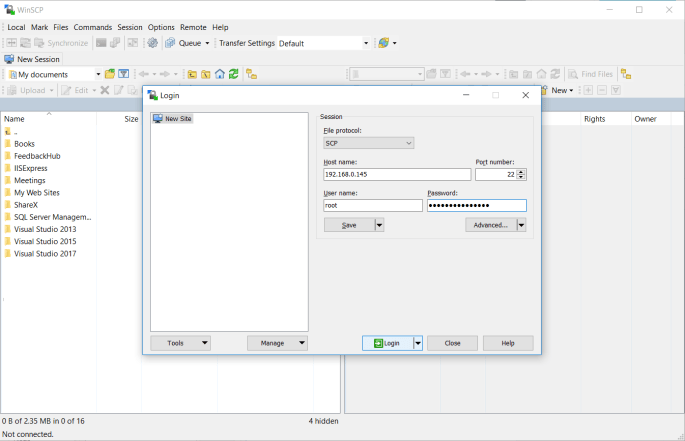Click the Close button in Login dialog
This screenshot has width=685, height=441.
453,343
